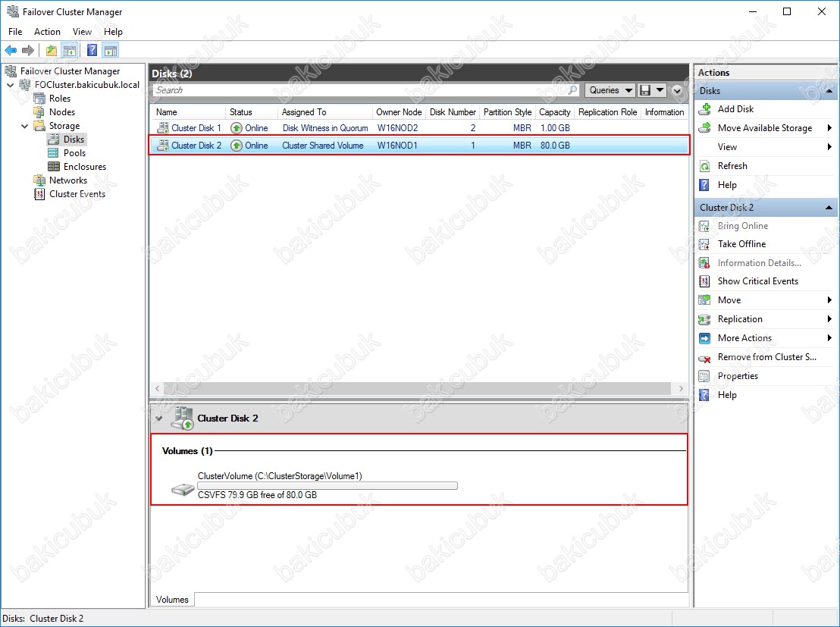Click the 'Disk Witness in Quorum' cell
The image size is (840, 627).
click(325, 129)
